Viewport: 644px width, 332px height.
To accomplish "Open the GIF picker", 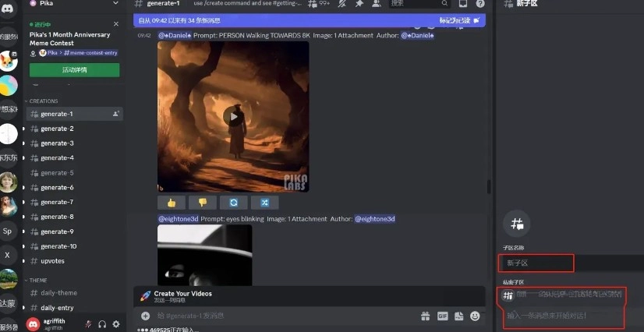I will 442,316.
